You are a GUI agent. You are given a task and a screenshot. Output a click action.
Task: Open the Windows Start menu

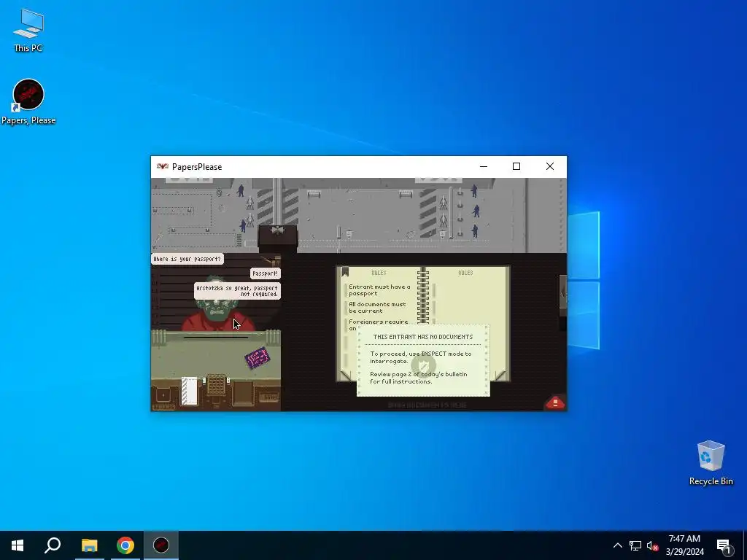[x=18, y=545]
